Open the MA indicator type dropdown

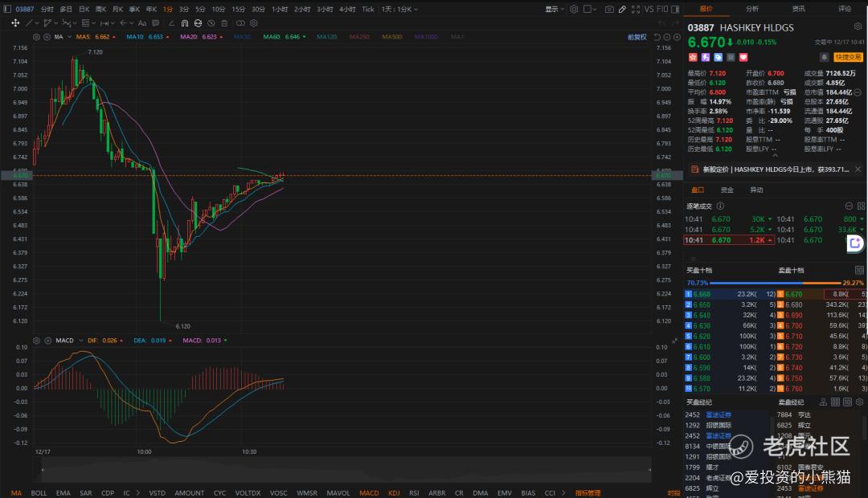pyautogui.click(x=69, y=36)
